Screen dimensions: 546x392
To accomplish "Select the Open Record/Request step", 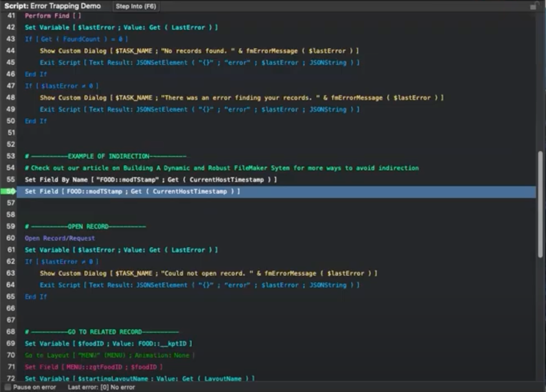I will click(x=276, y=238).
